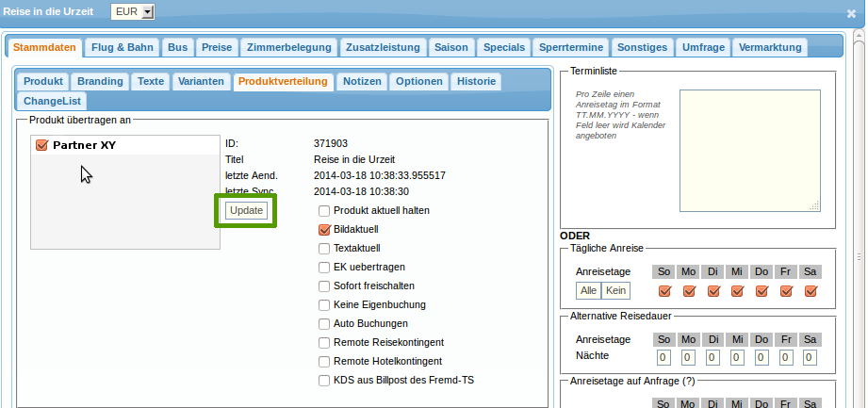Uncheck the Partner XY checkbox

(41, 145)
